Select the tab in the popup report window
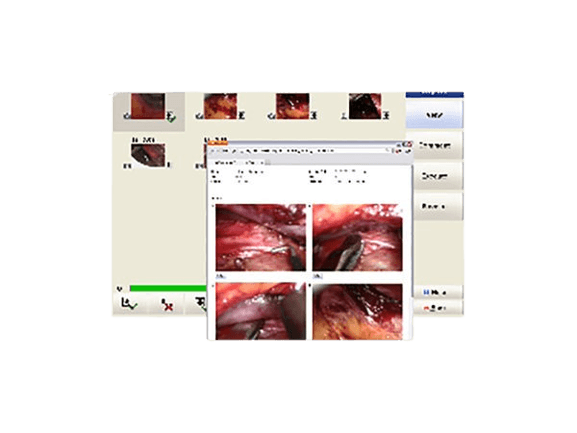This screenshot has width=577, height=433. (x=238, y=162)
